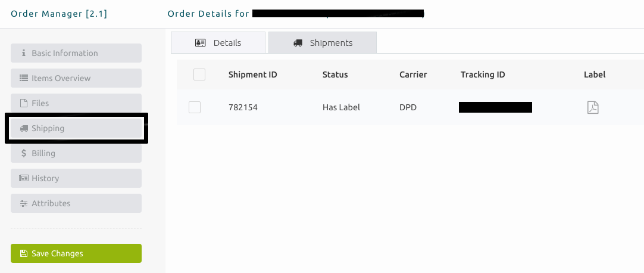Screen dimensions: 644x273
Task: Open the PDF label icon for shipment 782154
Action: point(593,108)
